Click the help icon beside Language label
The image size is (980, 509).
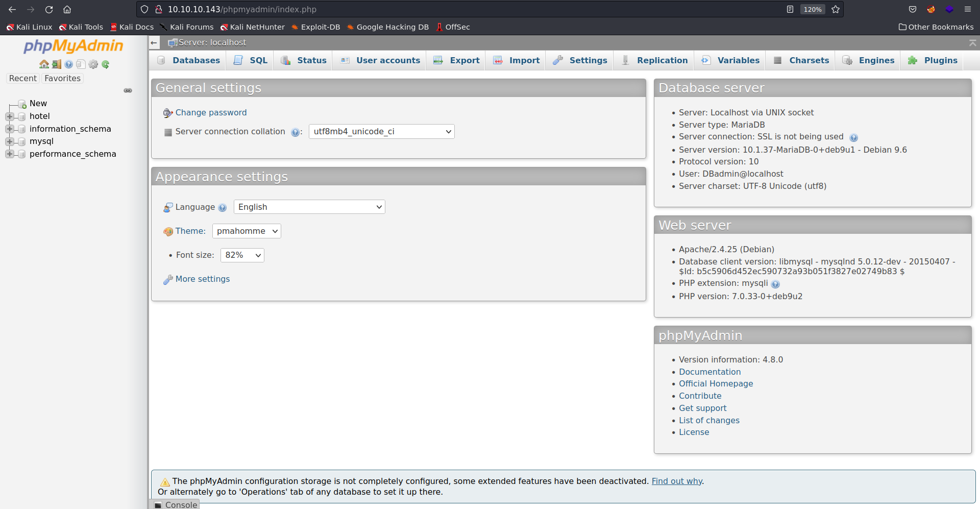(223, 208)
